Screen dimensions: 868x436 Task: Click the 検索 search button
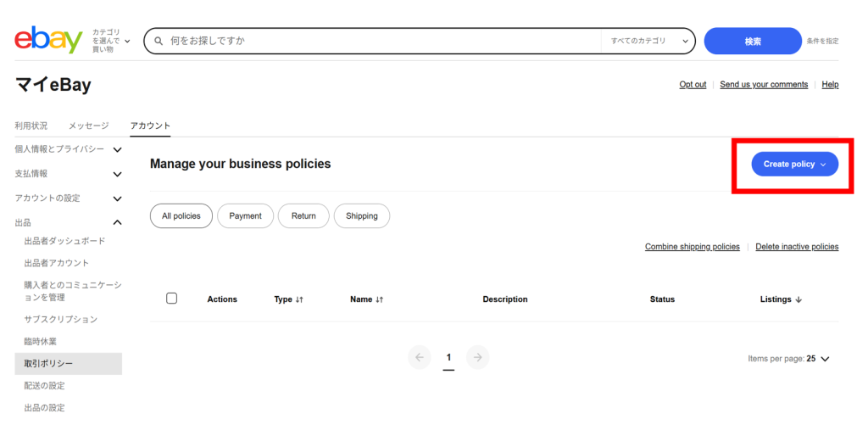753,41
